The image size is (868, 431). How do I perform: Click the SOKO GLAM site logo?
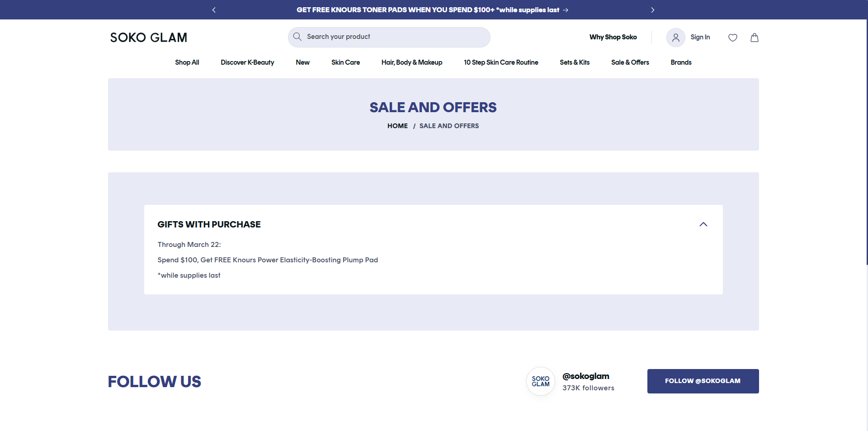[x=148, y=38]
